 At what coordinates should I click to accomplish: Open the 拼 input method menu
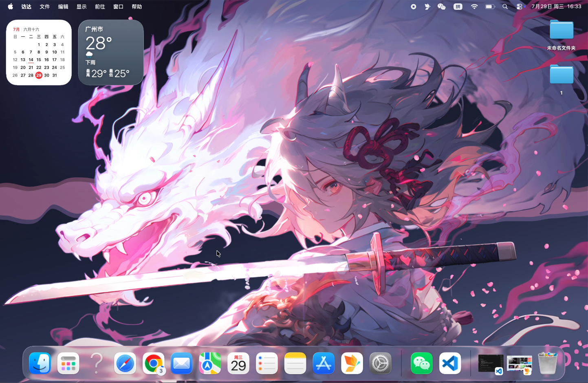[458, 7]
